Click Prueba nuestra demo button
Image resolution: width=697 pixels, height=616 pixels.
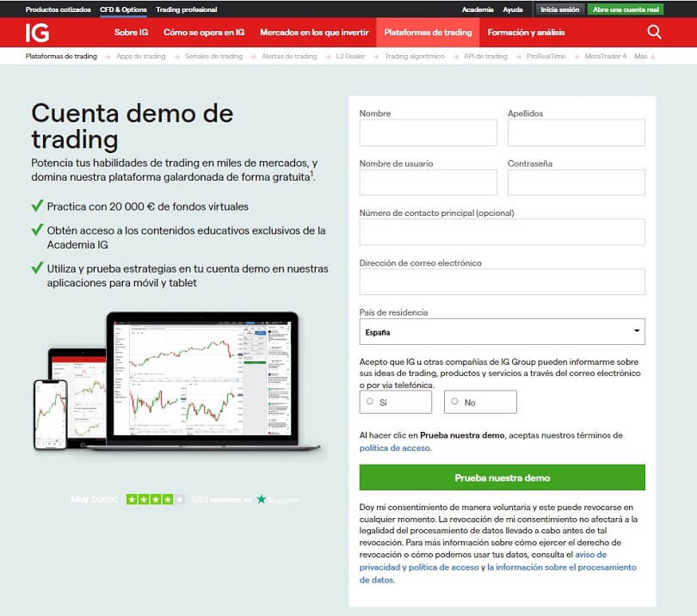502,477
